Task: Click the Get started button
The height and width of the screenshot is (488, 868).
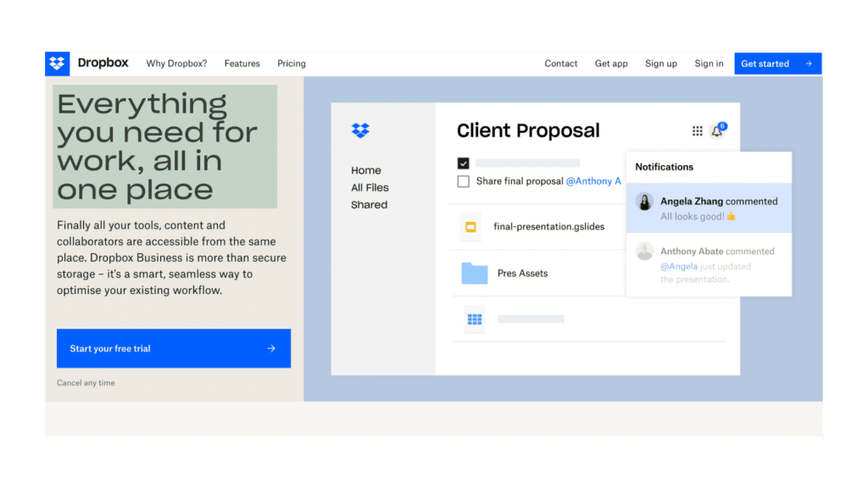Action: [778, 64]
